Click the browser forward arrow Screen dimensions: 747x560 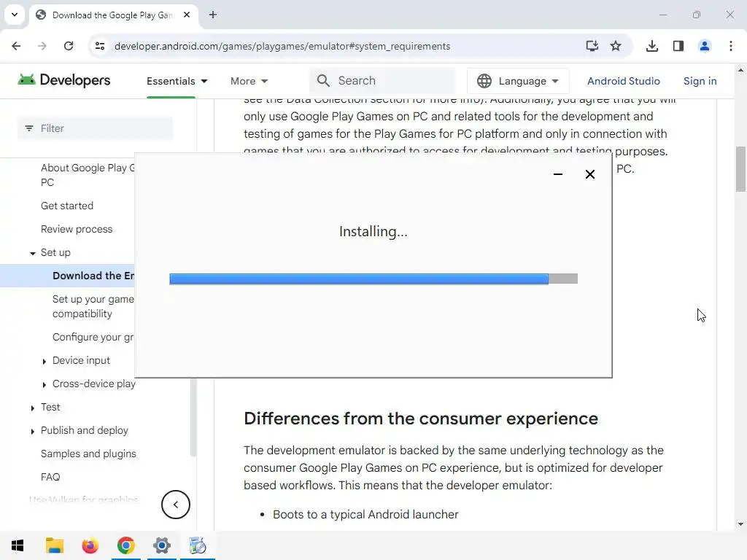click(x=42, y=46)
